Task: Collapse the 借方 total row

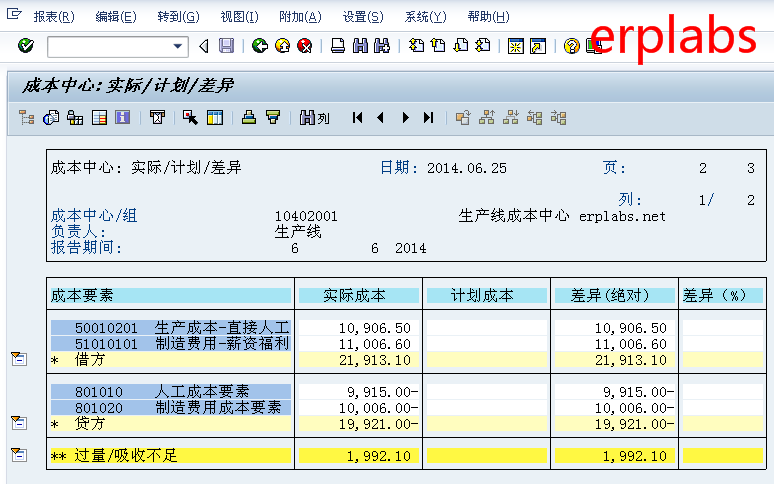Action: (18, 359)
